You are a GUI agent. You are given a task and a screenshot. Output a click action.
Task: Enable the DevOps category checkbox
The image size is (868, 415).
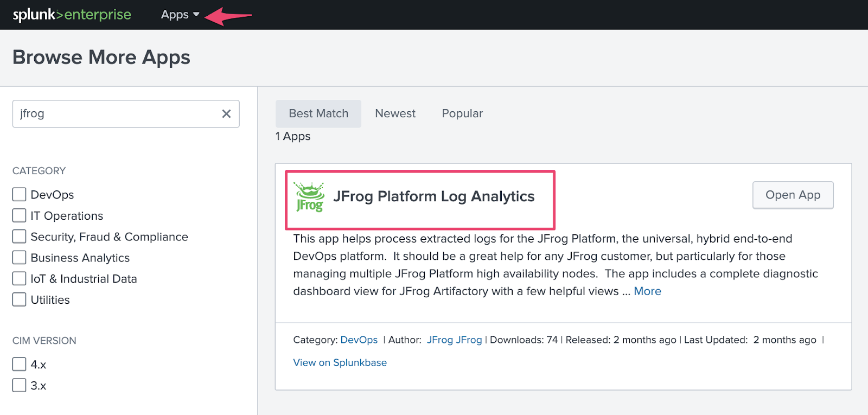(x=20, y=195)
